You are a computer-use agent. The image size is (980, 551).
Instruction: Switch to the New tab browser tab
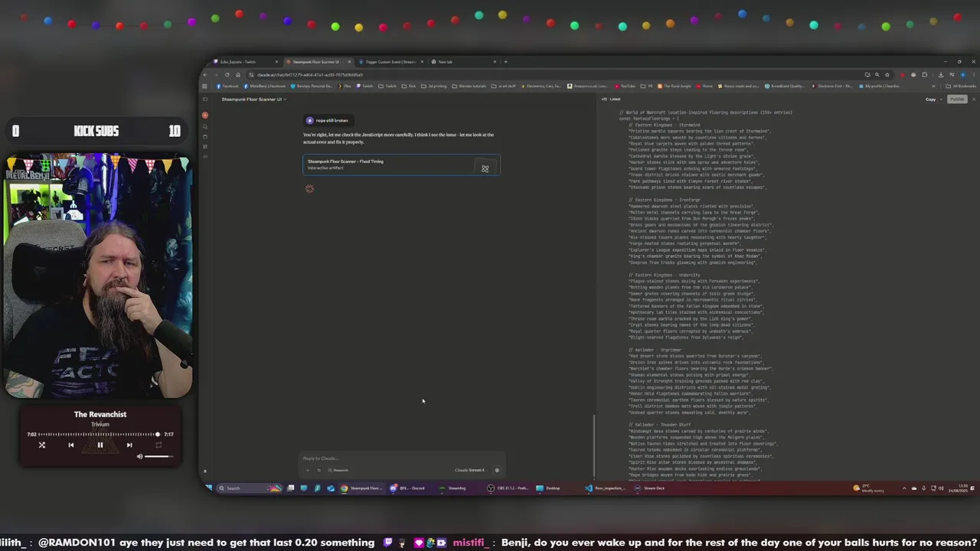tap(464, 61)
